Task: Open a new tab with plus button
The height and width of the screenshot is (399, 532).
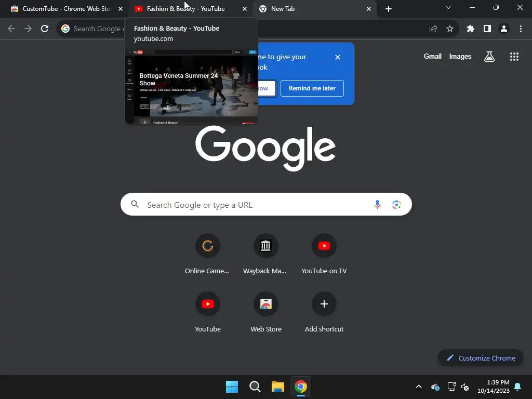Action: (389, 9)
